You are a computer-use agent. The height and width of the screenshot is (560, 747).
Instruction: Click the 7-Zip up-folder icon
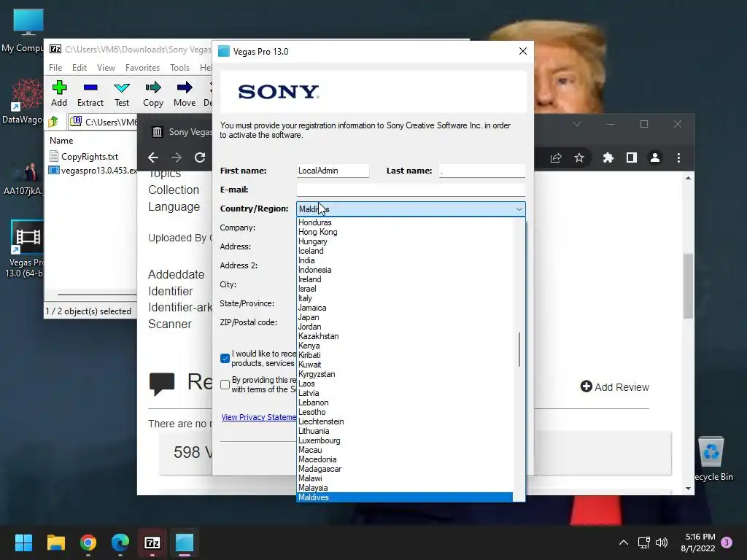tap(53, 122)
